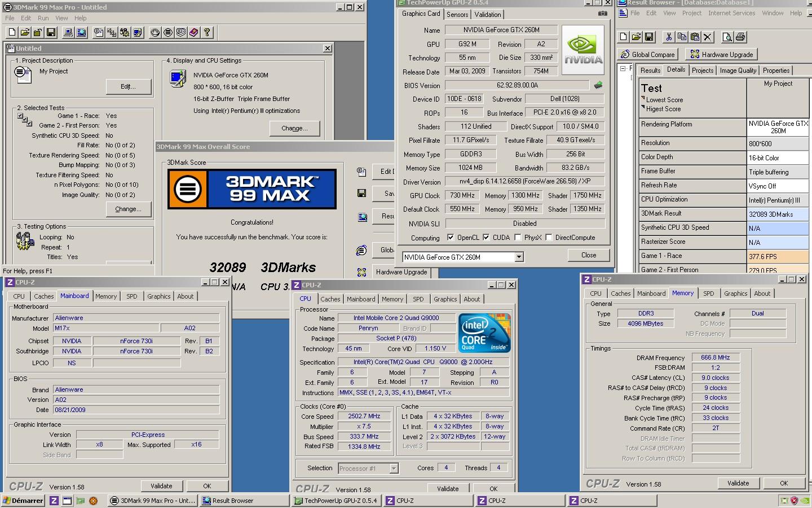Switch to Results tab in Result Browser
812x508 pixels.
pyautogui.click(x=650, y=71)
